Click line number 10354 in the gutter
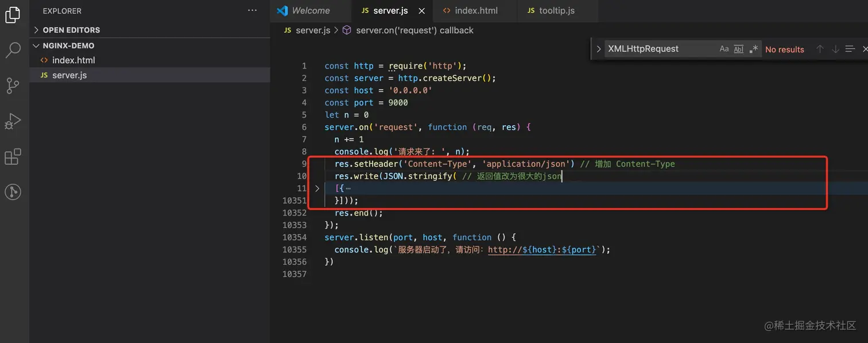 294,237
